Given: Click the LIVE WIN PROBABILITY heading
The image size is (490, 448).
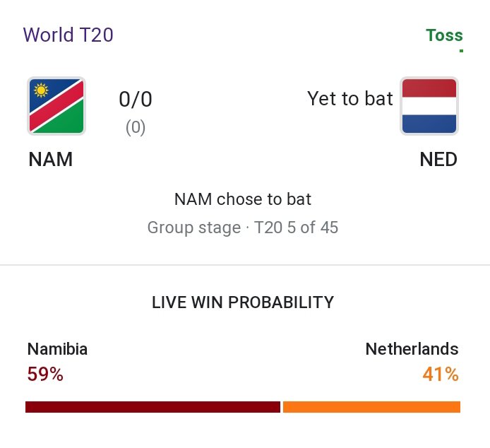Looking at the screenshot, I should point(243,302).
